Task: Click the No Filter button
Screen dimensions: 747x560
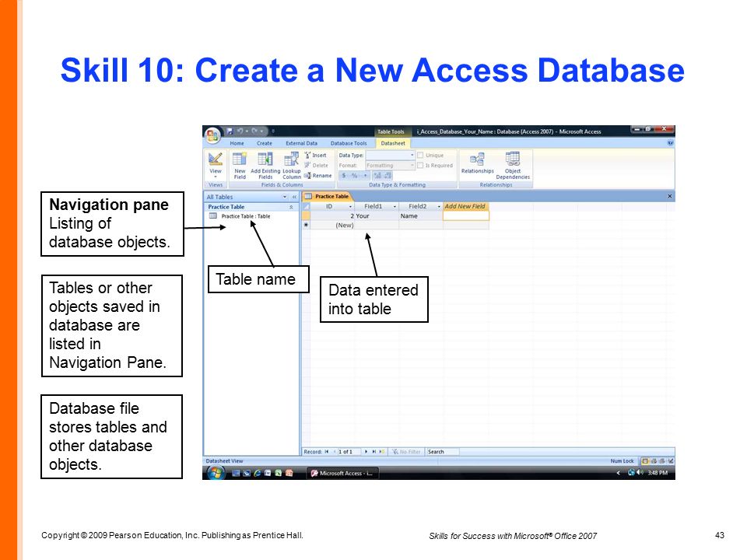Action: [406, 451]
